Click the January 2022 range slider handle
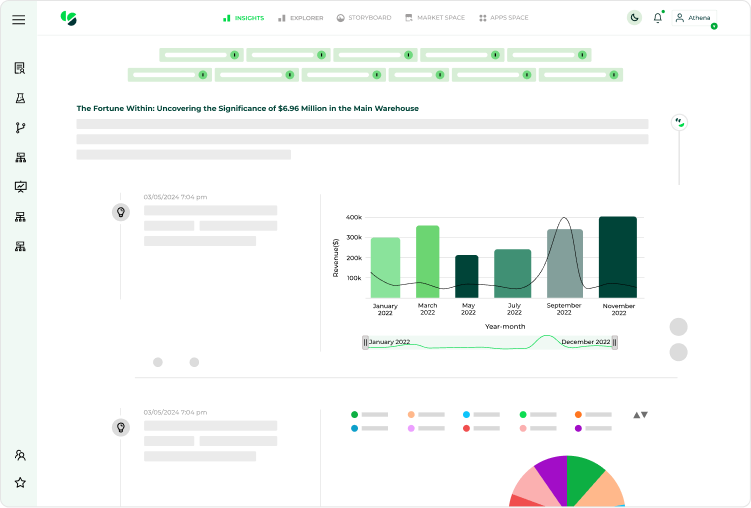The height and width of the screenshot is (508, 751). 365,342
